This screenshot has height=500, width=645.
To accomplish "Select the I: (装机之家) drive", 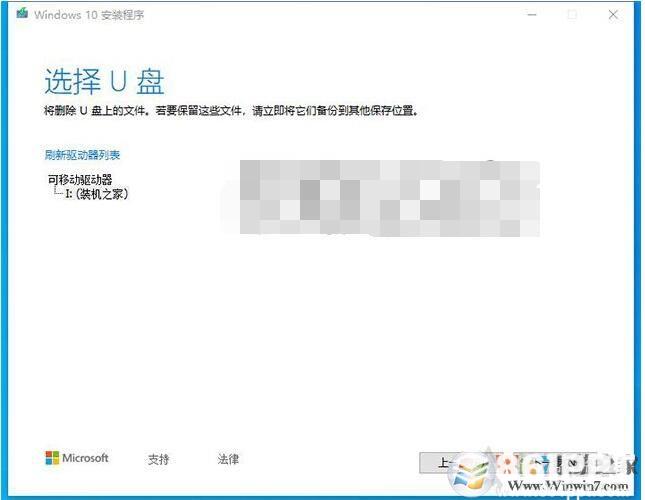I will coord(97,194).
